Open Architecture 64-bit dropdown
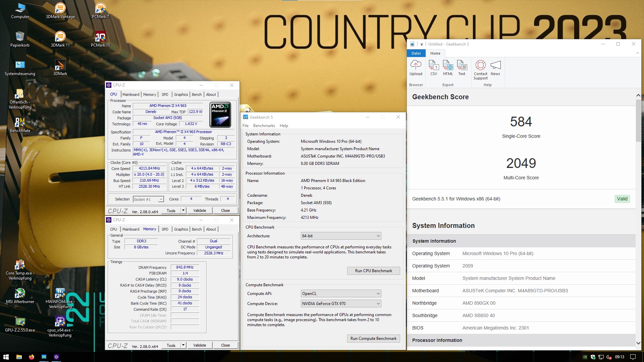 point(341,236)
